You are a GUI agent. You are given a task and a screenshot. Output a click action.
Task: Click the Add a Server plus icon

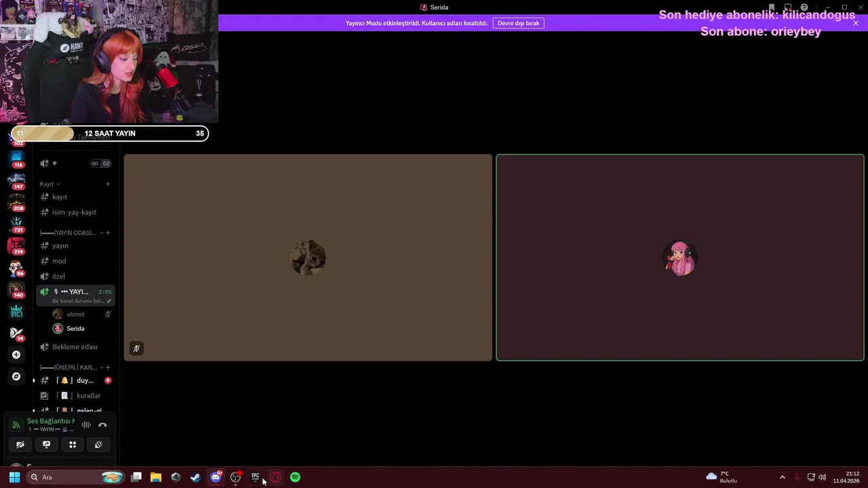tap(16, 354)
